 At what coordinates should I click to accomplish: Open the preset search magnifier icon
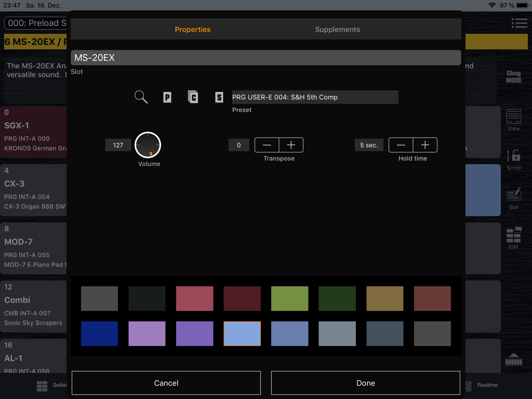tap(141, 97)
